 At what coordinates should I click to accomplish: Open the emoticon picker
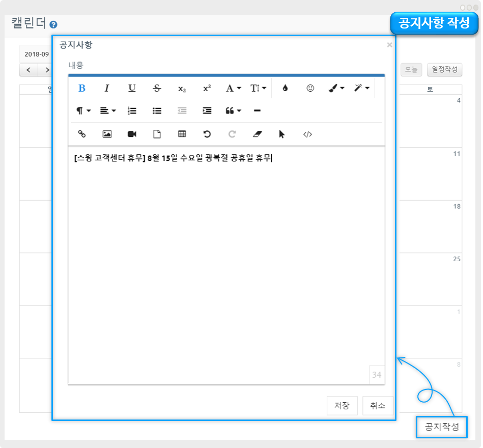tap(310, 88)
